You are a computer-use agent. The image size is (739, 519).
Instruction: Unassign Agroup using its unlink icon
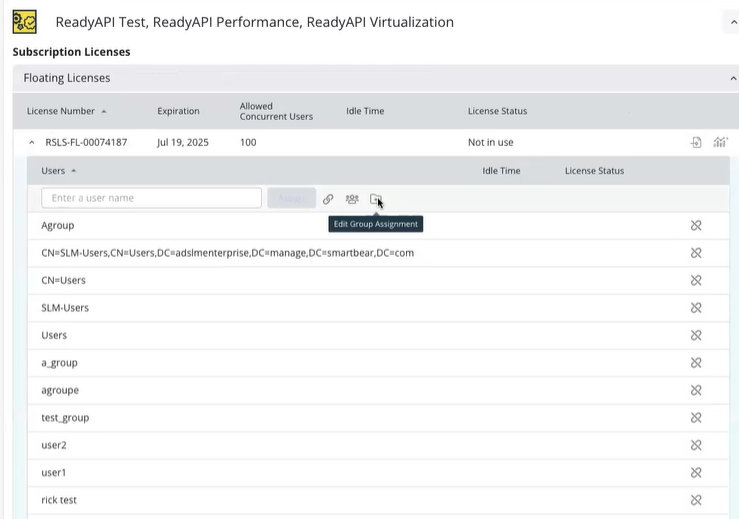pos(696,226)
